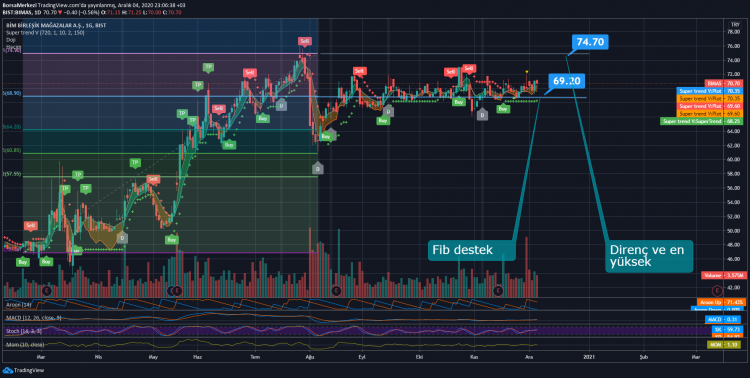The width and height of the screenshot is (750, 378).
Task: Click the blue MACD 0.31 value label
Action: coord(723,320)
